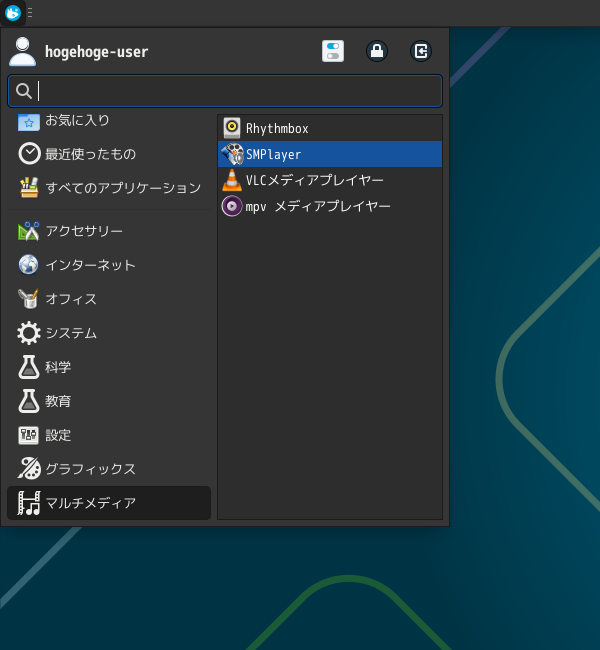The height and width of the screenshot is (650, 600).
Task: Click the mixer icon for 設定
Action: coord(29,435)
